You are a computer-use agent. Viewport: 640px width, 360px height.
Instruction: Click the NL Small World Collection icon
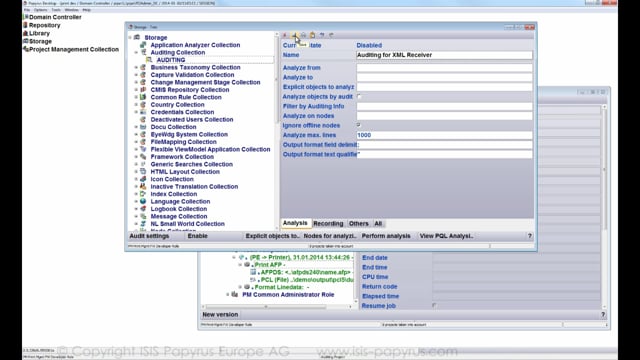143,224
